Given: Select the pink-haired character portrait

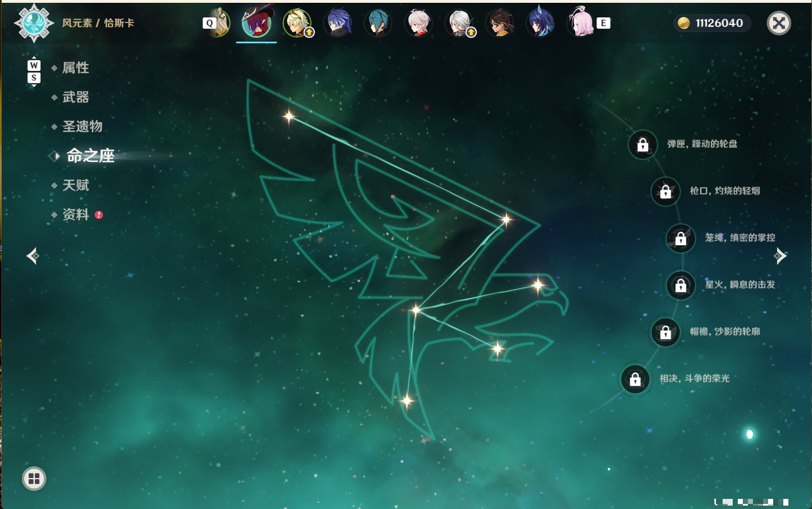Looking at the screenshot, I should [x=581, y=22].
